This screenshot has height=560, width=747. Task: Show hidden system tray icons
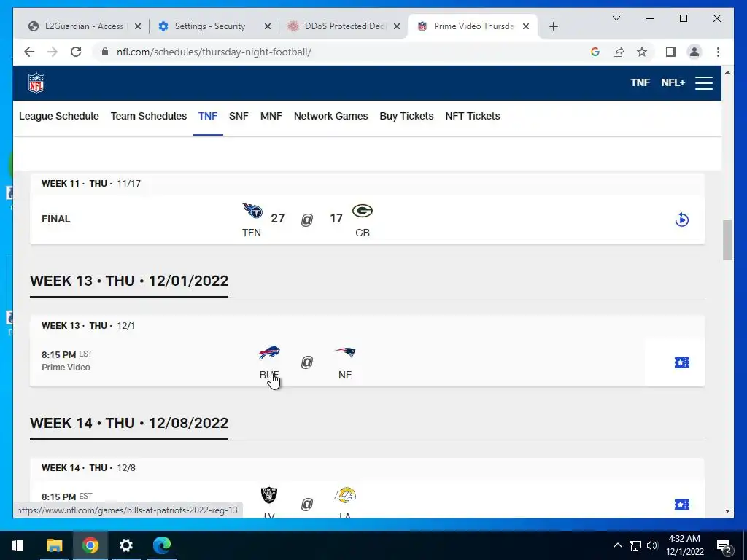(x=617, y=545)
